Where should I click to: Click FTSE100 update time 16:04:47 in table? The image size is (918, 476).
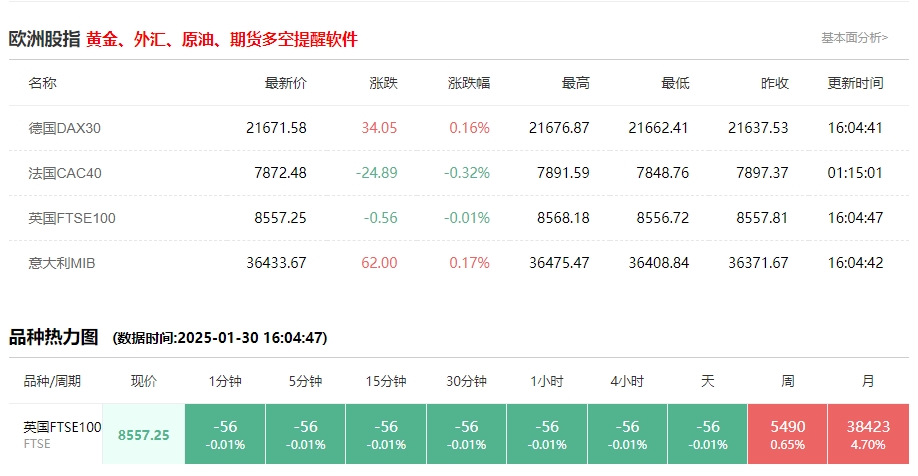click(855, 218)
